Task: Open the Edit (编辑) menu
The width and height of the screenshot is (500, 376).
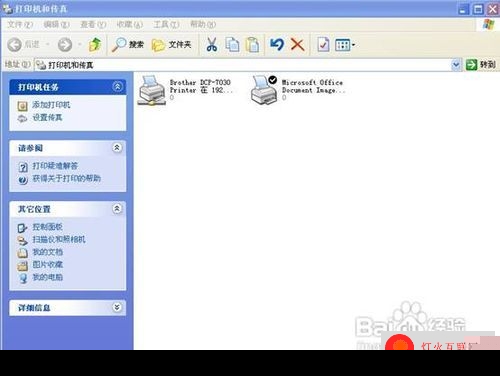Action: pos(57,24)
